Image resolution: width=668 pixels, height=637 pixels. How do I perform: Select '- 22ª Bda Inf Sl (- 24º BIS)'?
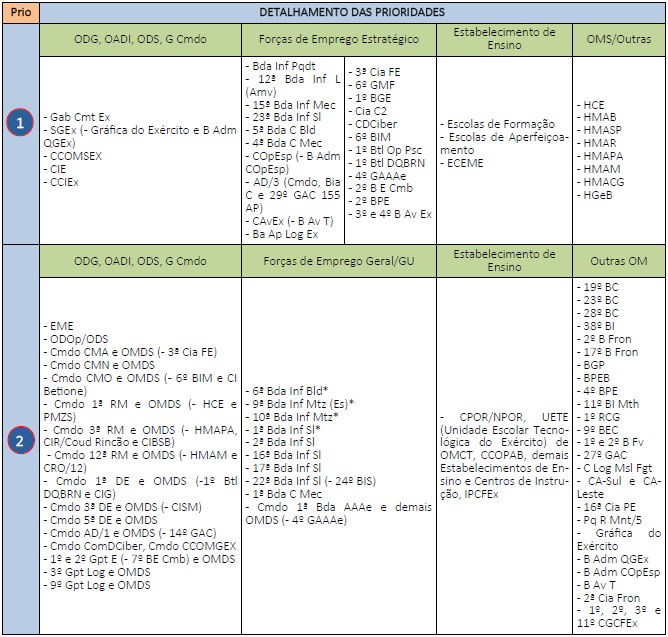(311, 481)
